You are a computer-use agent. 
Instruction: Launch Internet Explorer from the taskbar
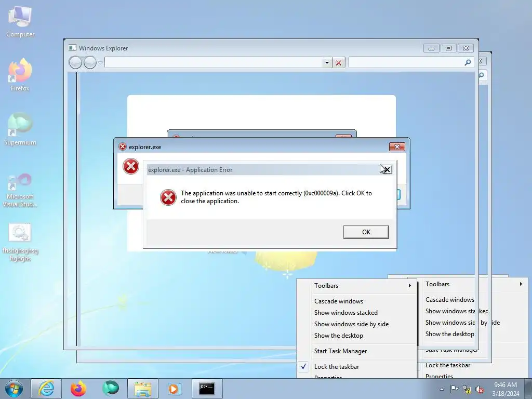(46, 389)
